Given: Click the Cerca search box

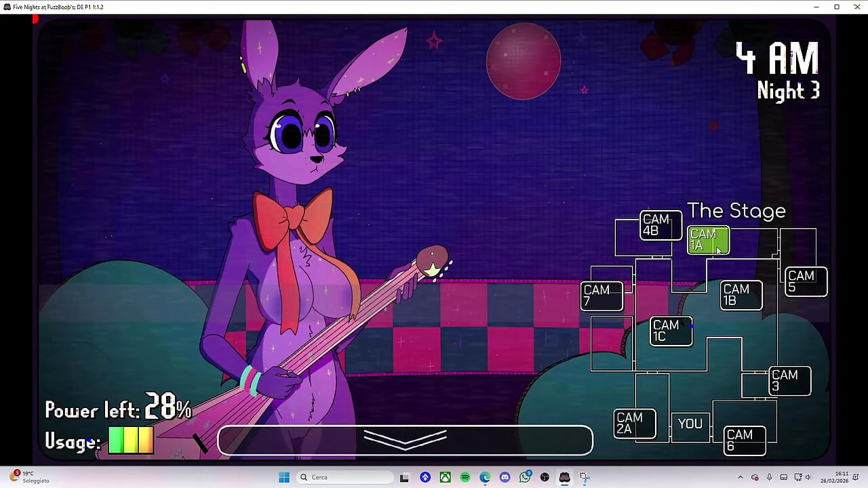Looking at the screenshot, I should pyautogui.click(x=345, y=477).
